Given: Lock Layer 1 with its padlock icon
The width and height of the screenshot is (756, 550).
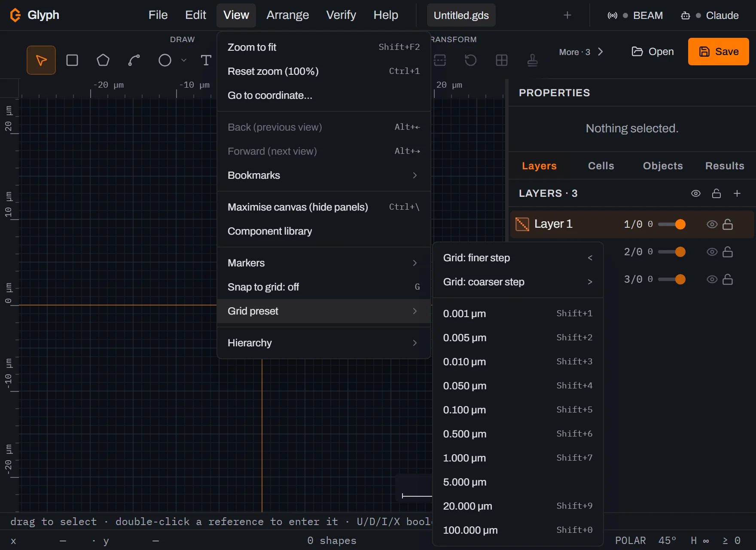Looking at the screenshot, I should pos(728,224).
